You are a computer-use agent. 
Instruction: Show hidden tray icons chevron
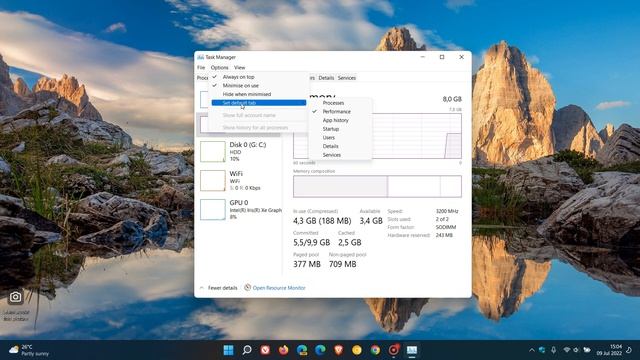(531, 350)
